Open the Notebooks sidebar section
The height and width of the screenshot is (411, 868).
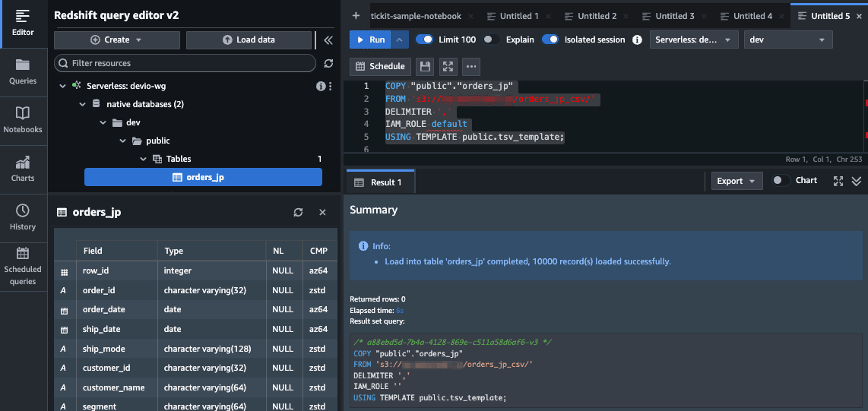(24, 121)
